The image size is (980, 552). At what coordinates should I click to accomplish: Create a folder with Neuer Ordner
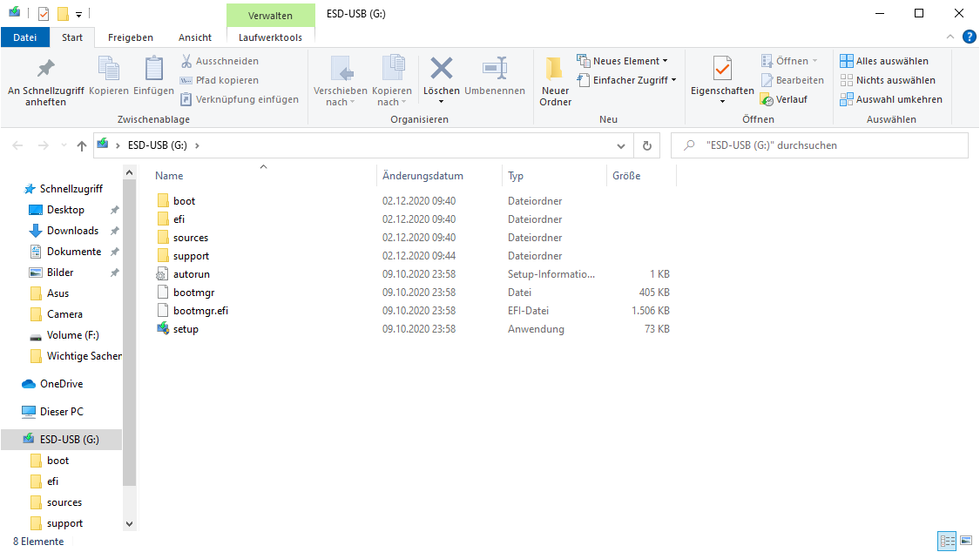point(555,81)
